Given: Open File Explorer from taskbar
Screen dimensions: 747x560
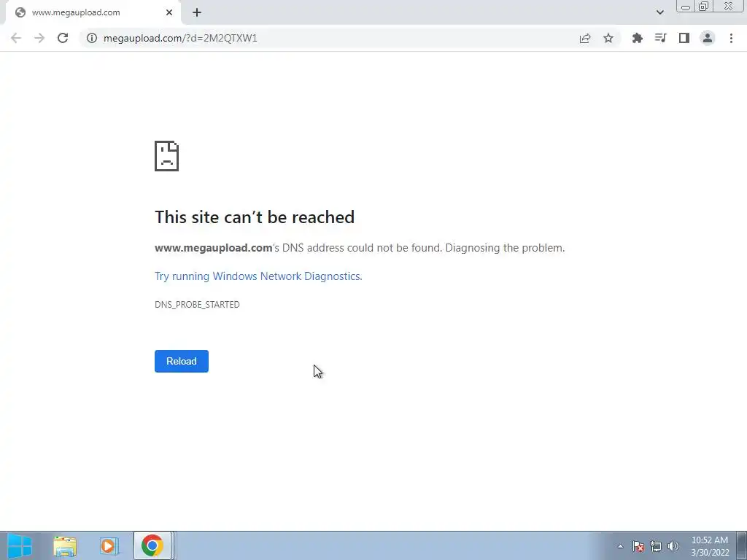Looking at the screenshot, I should point(65,545).
